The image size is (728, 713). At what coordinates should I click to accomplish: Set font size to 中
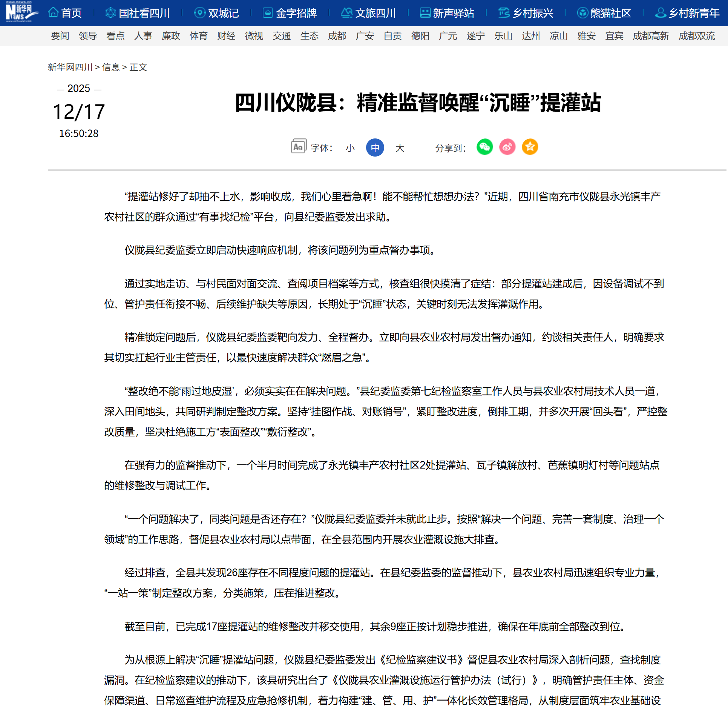coord(375,148)
